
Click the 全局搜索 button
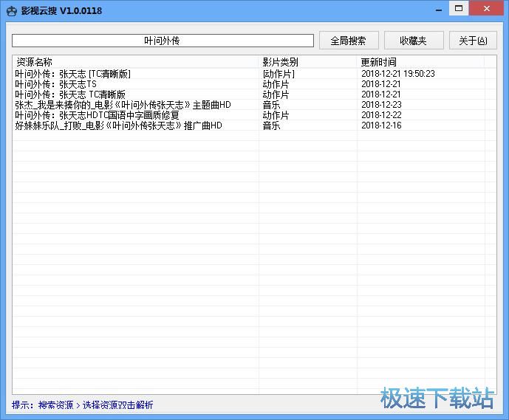pos(349,41)
